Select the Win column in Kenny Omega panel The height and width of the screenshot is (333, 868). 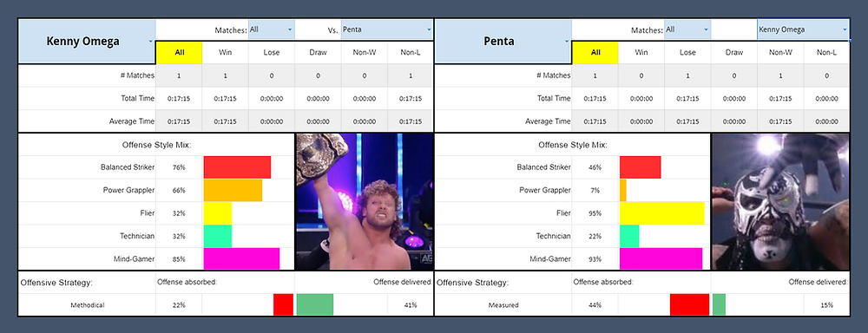click(x=226, y=53)
